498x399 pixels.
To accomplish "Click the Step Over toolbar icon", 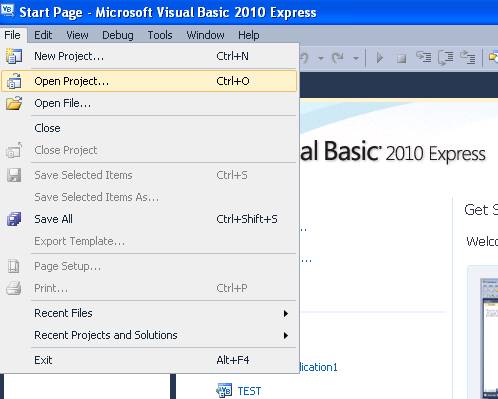I will [445, 58].
